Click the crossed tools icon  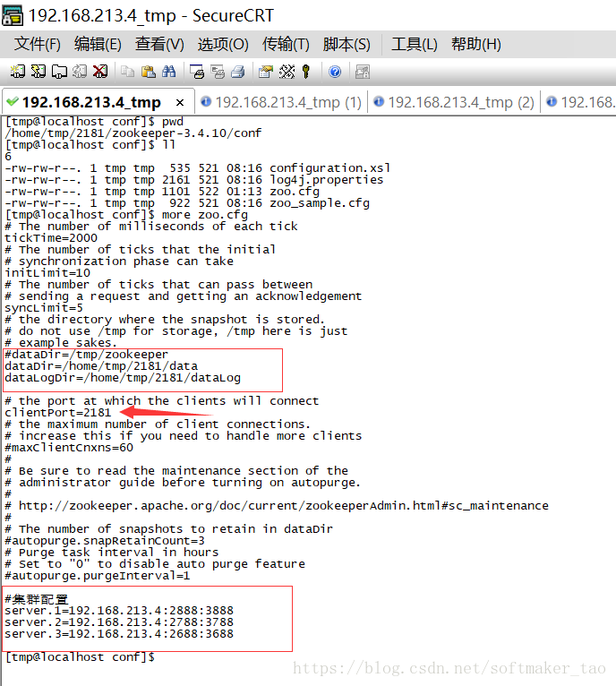287,72
